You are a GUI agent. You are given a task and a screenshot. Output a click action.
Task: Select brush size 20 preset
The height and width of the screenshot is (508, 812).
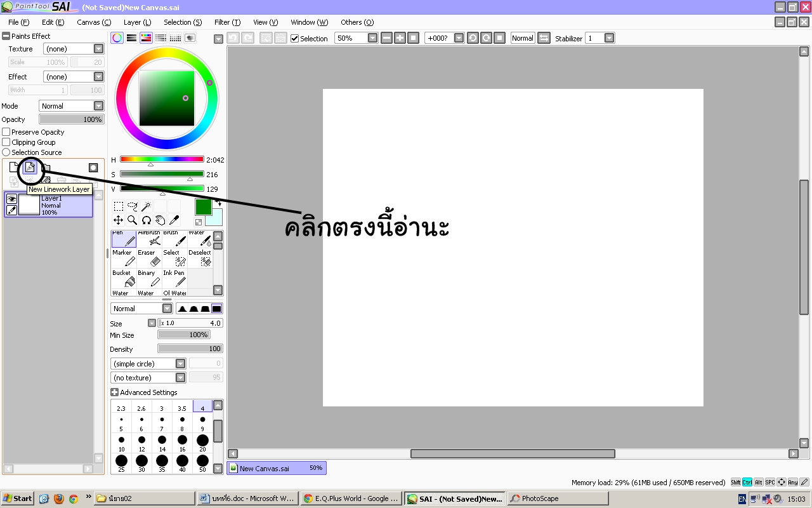[202, 443]
